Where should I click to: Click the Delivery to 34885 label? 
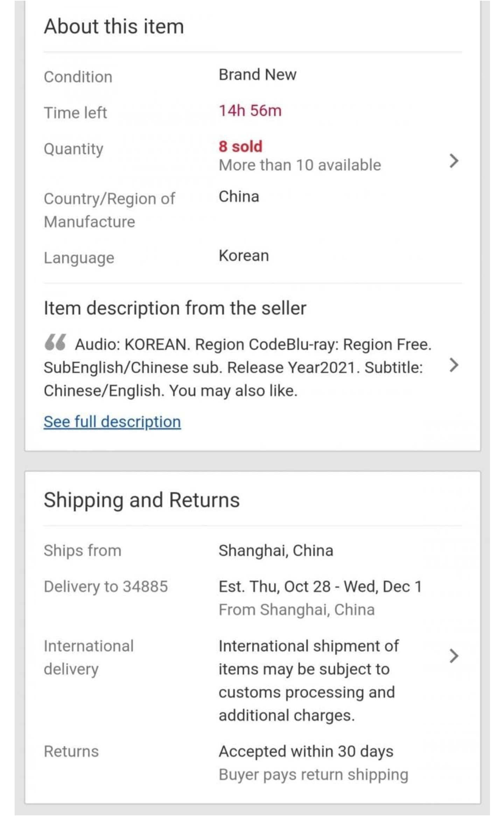[x=106, y=587]
